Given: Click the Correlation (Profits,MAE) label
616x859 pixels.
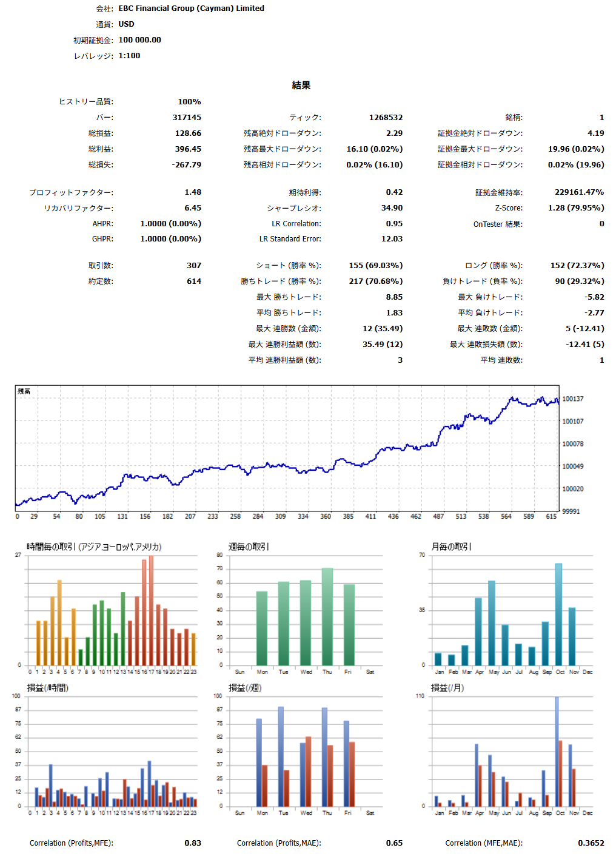Looking at the screenshot, I should coord(279,843).
